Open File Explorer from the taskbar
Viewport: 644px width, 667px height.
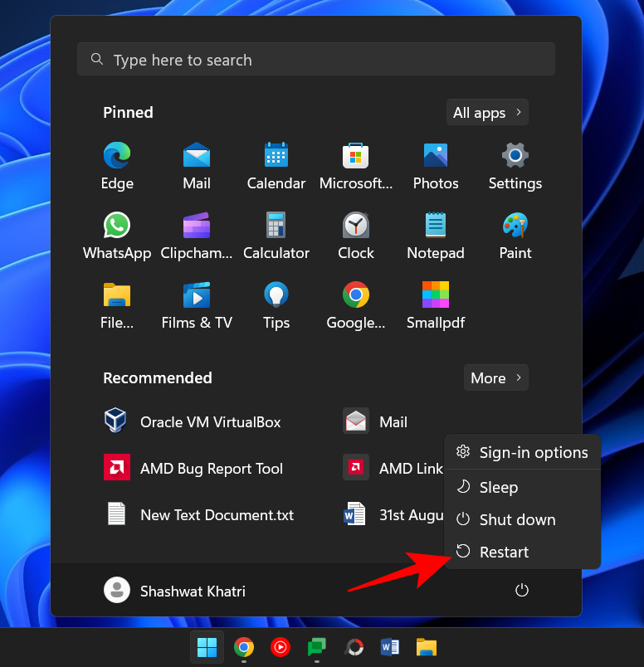coord(426,647)
